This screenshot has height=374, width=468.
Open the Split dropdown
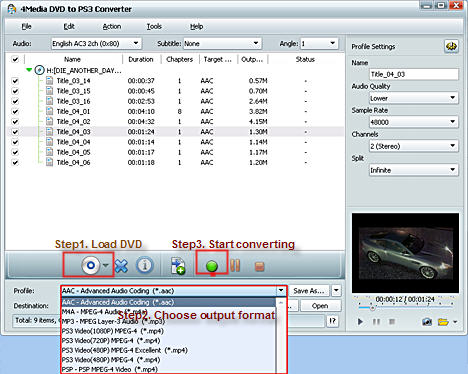tap(414, 170)
